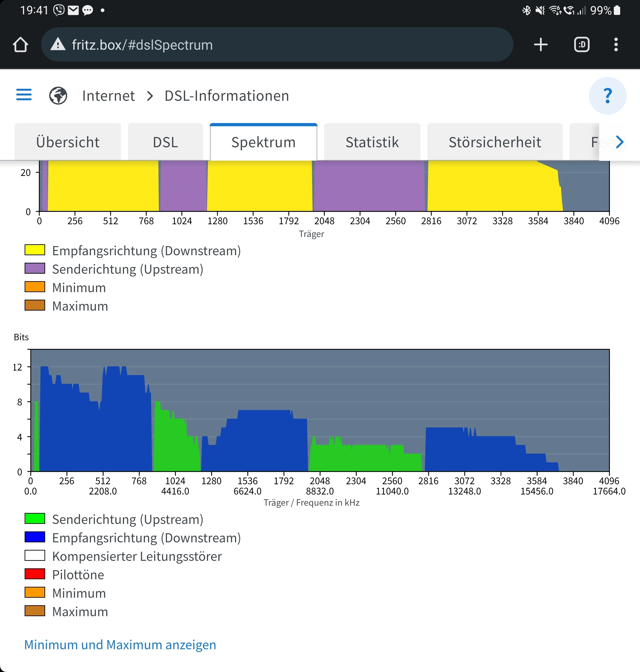Click the globe Internet icon
This screenshot has height=672, width=640.
point(58,96)
